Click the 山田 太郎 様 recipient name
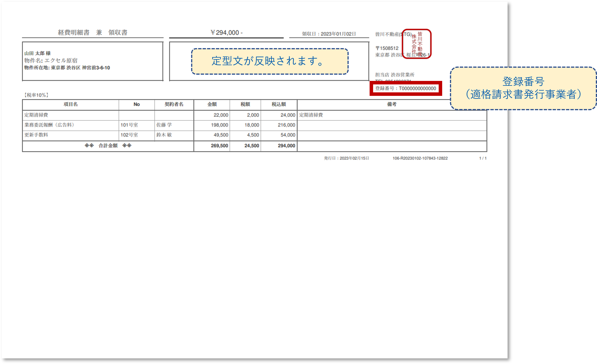 (x=38, y=53)
